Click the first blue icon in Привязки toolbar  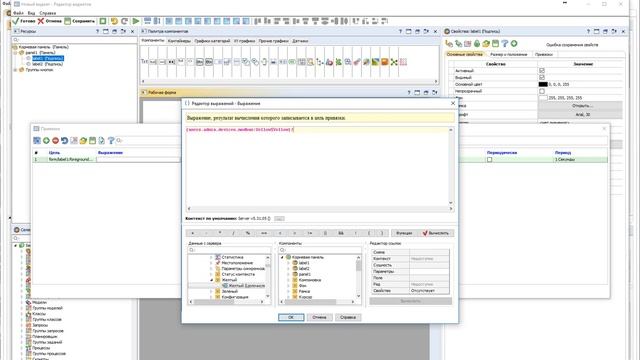[37, 140]
